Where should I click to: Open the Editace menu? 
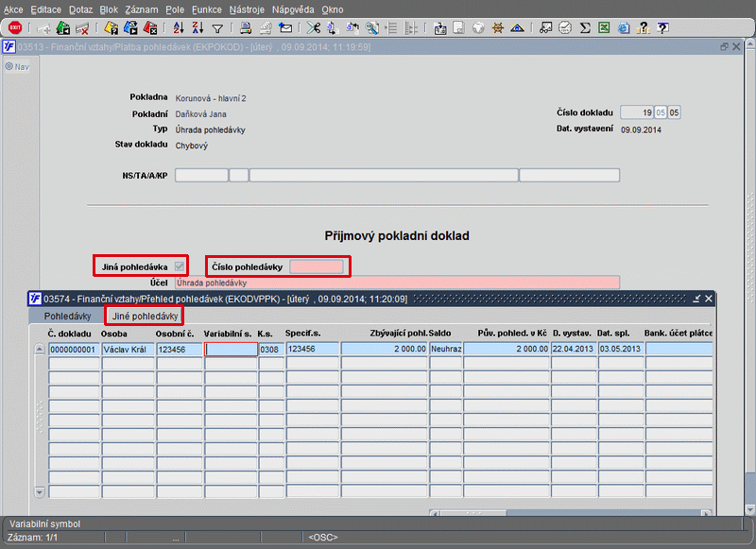coord(45,9)
